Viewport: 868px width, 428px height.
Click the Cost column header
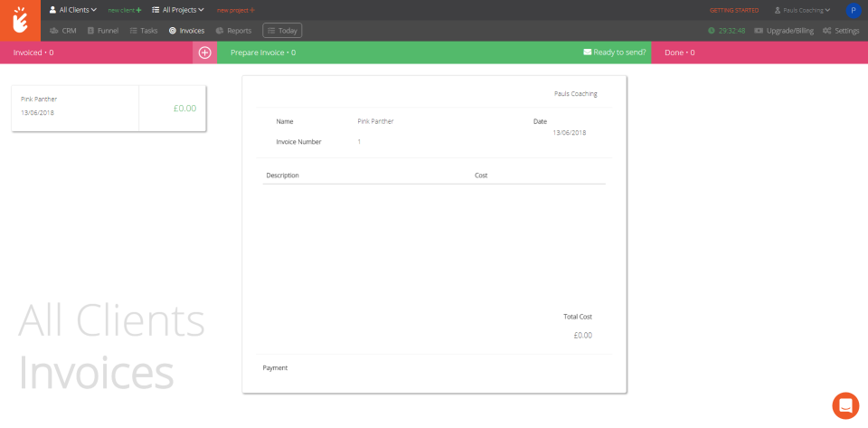(481, 176)
